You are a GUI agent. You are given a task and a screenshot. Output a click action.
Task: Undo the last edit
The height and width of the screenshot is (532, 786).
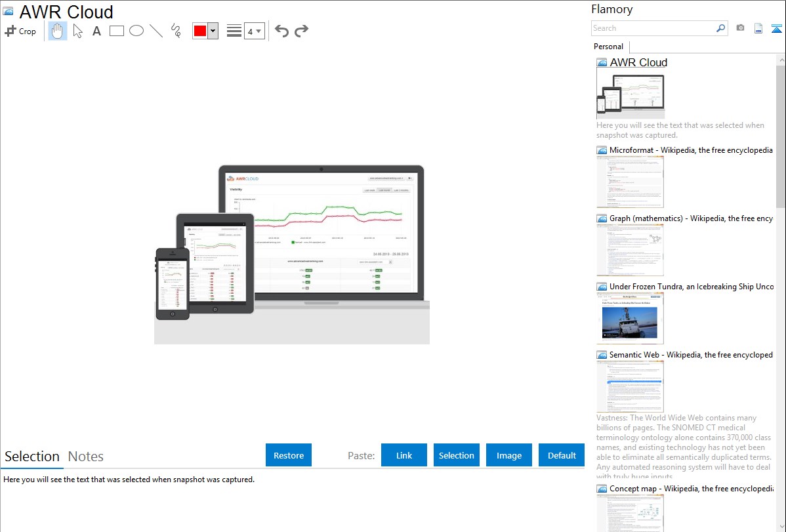click(281, 31)
